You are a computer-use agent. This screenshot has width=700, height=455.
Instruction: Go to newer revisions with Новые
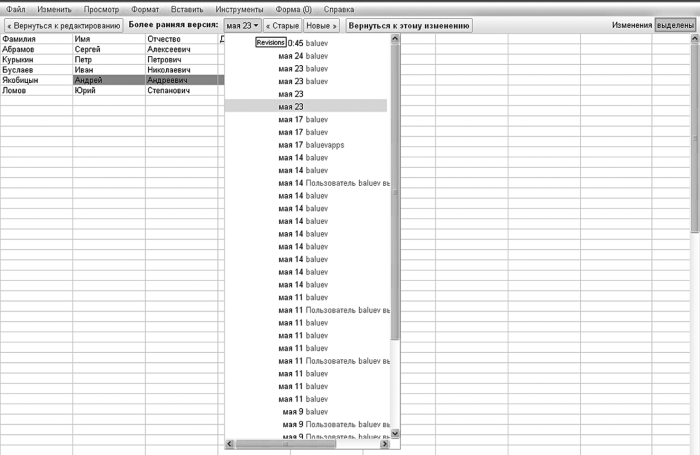[320, 25]
